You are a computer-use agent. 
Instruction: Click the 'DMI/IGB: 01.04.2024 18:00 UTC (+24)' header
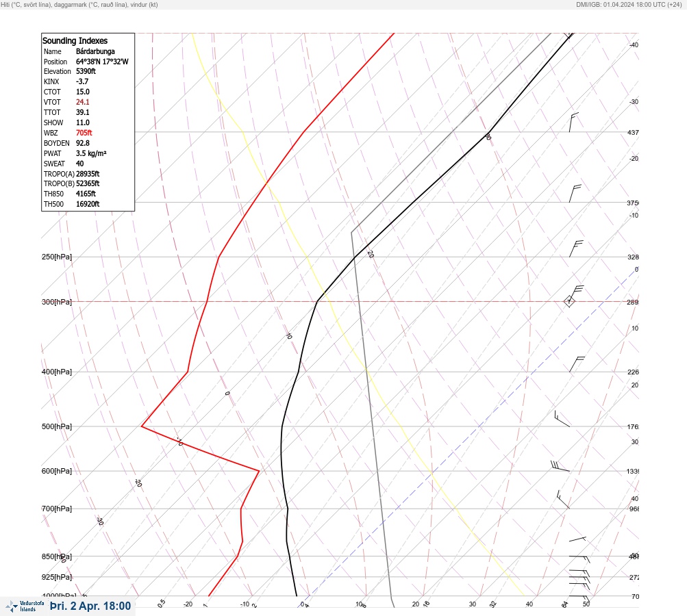[629, 5]
